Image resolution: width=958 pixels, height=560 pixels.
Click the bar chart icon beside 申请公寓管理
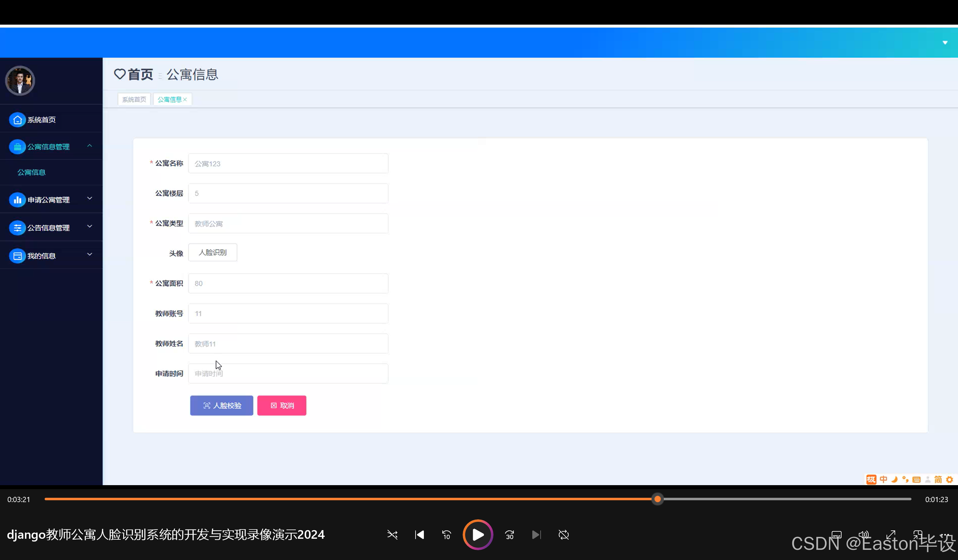click(17, 200)
